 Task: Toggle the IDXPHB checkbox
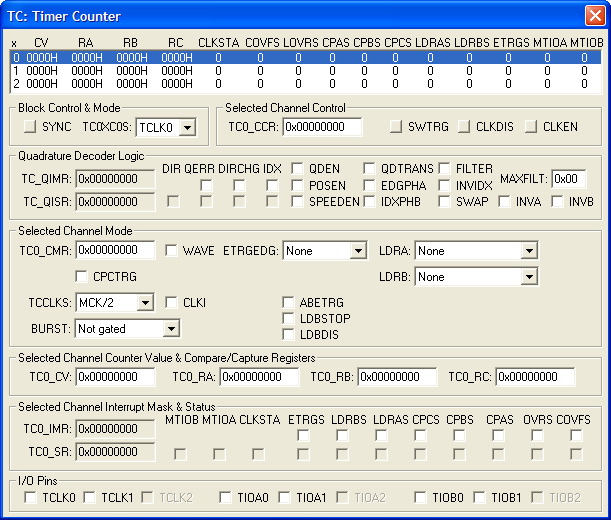pyautogui.click(x=369, y=202)
